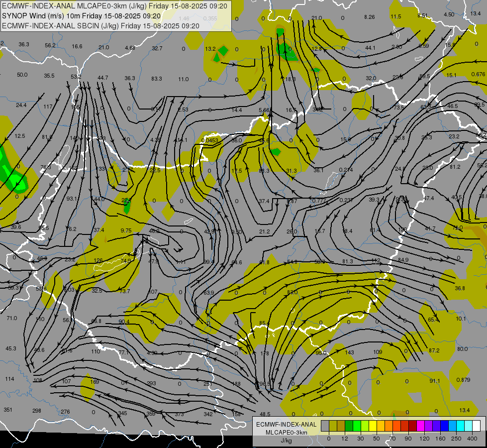Image resolution: width=487 pixels, height=448 pixels.
Task: Click the map value '0.214'
Action: point(346,169)
